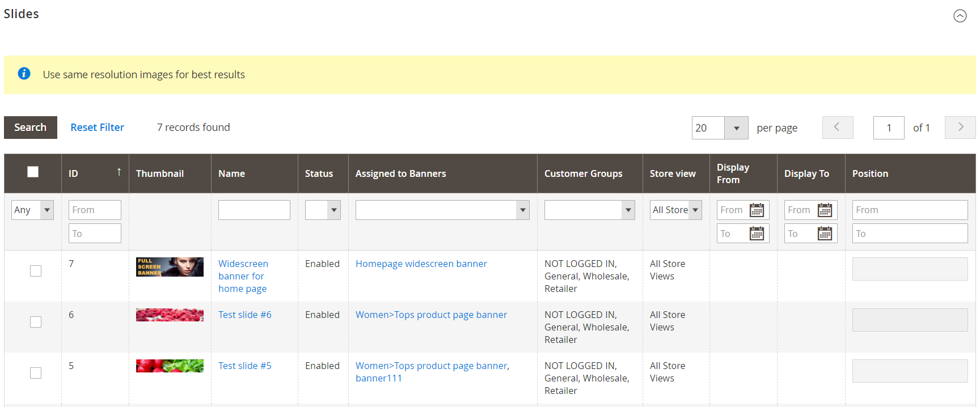Image resolution: width=980 pixels, height=407 pixels.
Task: Click the Full Screen Banner thumbnail for slide 7
Action: click(x=170, y=267)
